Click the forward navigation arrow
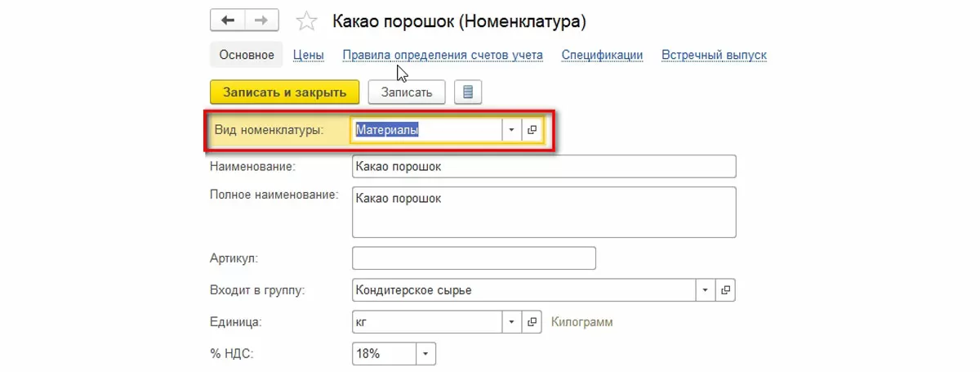This screenshot has width=980, height=372. 261,20
